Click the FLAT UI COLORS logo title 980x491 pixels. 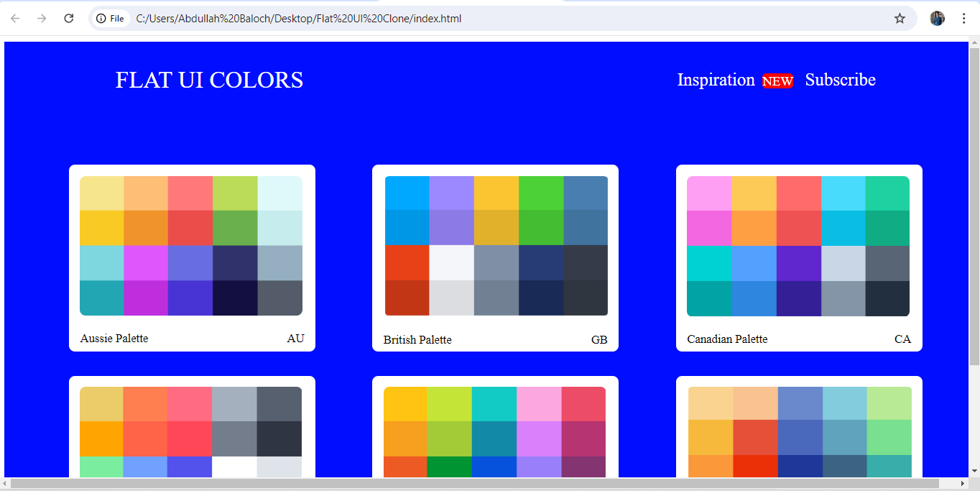pos(209,80)
